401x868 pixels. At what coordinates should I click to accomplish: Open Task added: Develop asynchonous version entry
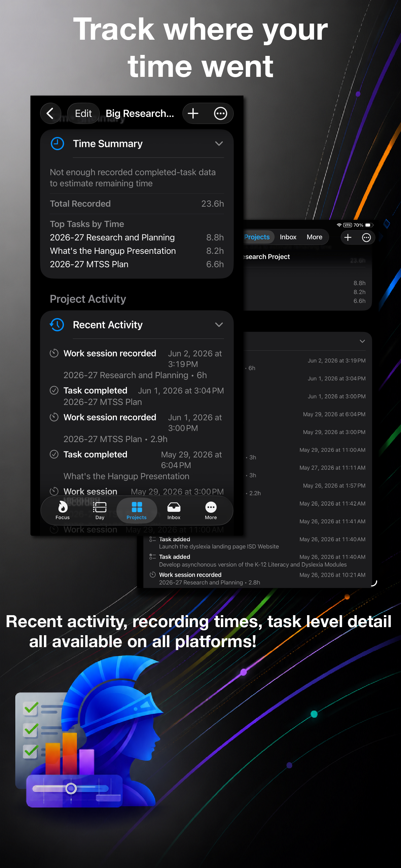(257, 560)
